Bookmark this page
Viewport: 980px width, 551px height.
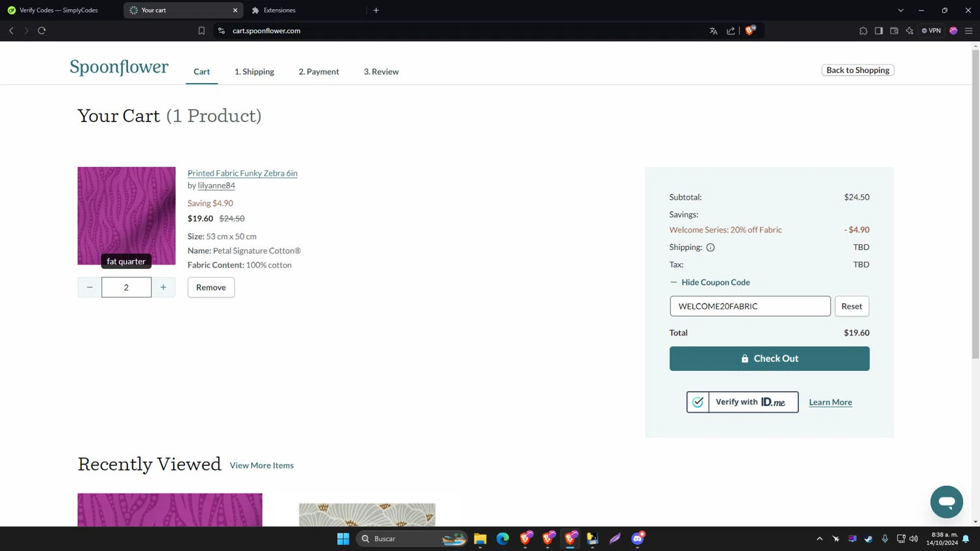[202, 31]
